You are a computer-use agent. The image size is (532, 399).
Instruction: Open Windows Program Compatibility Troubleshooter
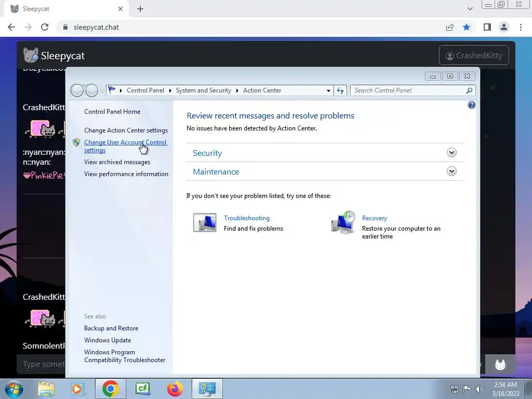125,356
